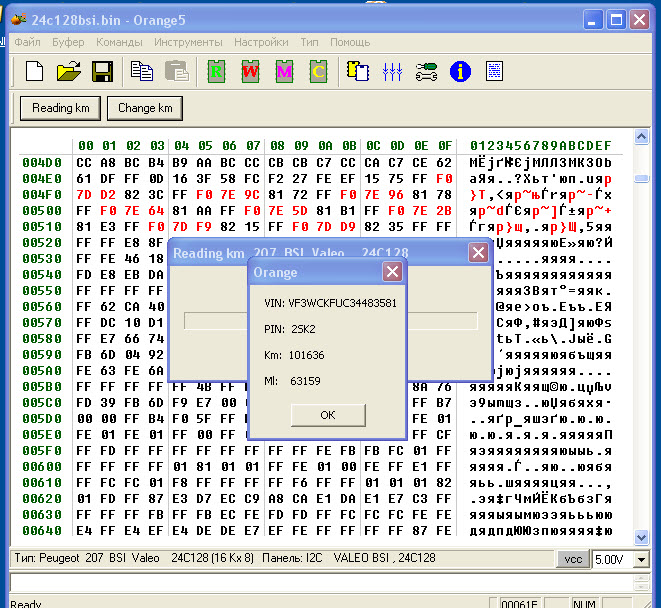
Task: Open the Буфер menu
Action: (68, 42)
